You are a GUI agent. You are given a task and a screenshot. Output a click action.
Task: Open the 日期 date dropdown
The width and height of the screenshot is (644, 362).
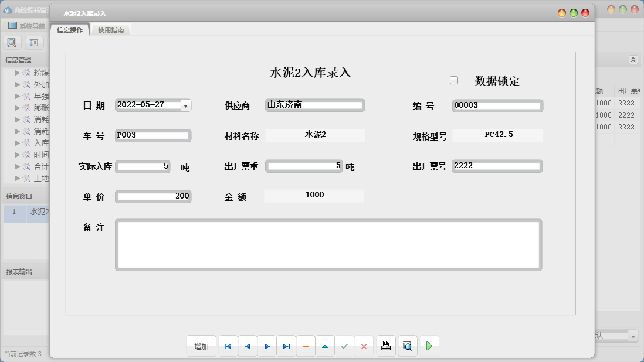185,105
